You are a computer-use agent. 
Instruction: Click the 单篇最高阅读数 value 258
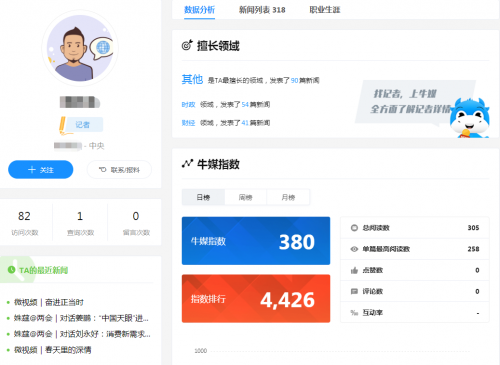[x=473, y=249]
